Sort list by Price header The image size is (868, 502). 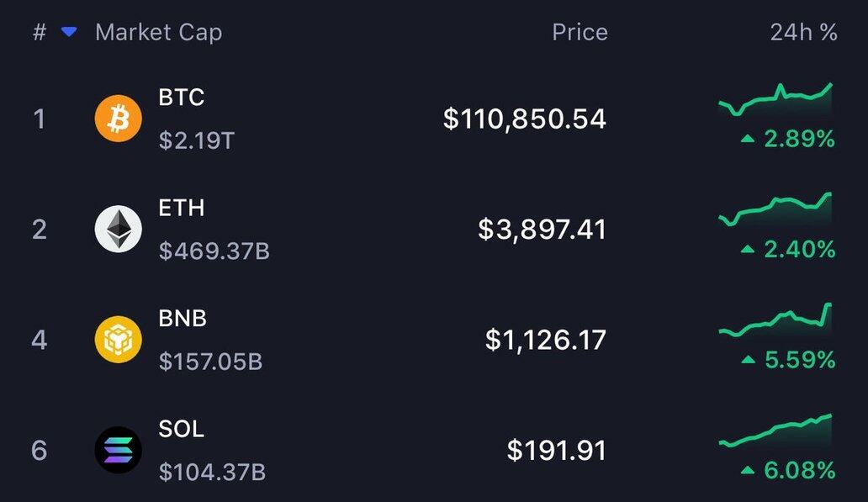pyautogui.click(x=580, y=33)
